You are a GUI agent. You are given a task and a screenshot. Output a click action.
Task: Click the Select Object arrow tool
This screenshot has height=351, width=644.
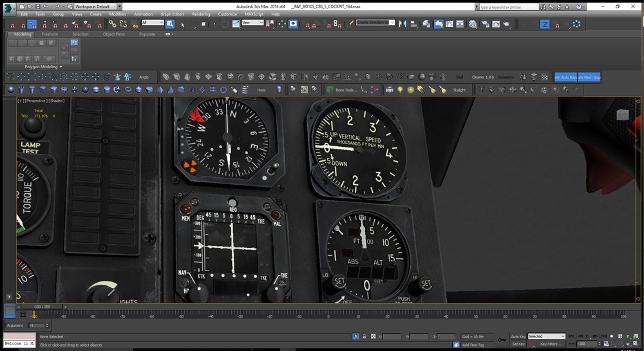(x=170, y=24)
